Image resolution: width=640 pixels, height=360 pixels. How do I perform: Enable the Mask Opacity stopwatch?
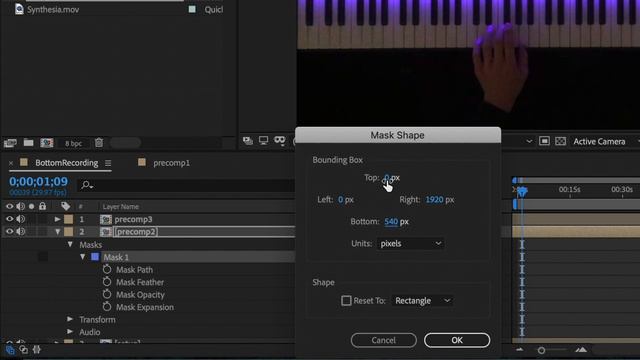point(107,294)
